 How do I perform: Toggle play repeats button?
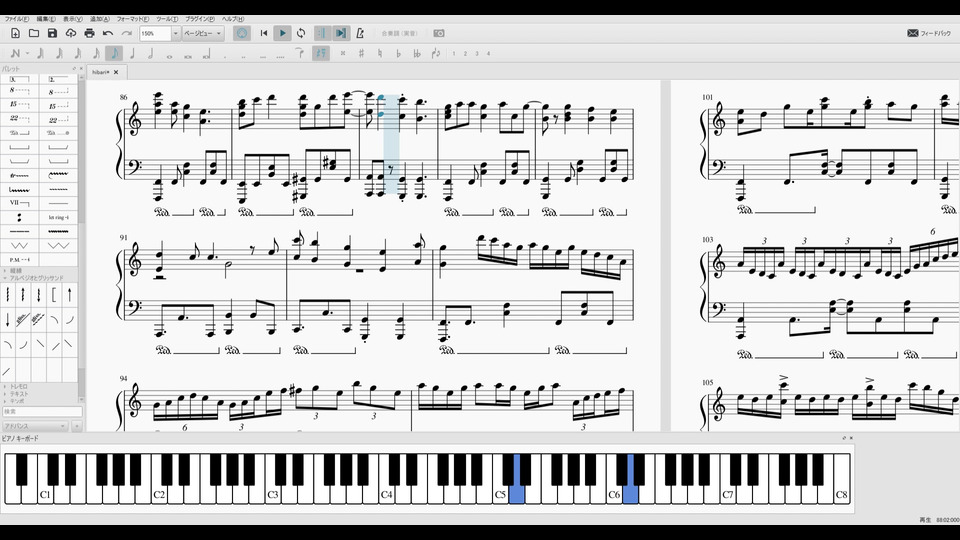pyautogui.click(x=322, y=33)
